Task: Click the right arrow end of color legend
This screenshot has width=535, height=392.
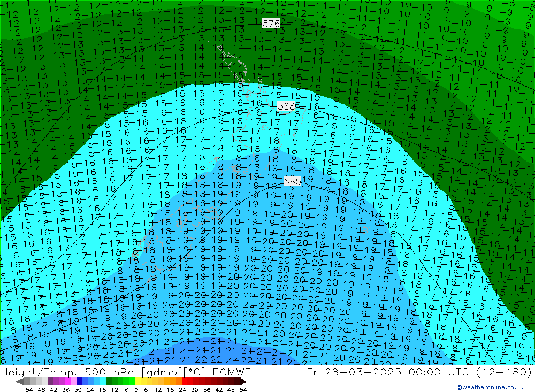Action: 243,382
